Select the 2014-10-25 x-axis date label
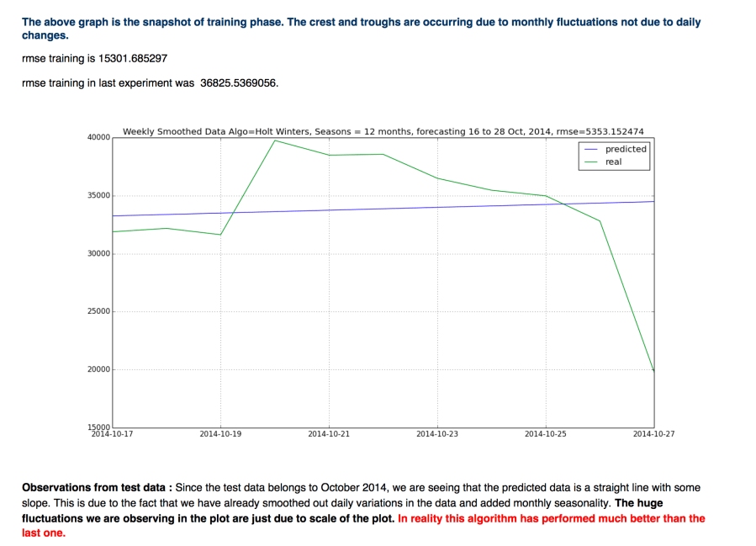 pyautogui.click(x=546, y=434)
